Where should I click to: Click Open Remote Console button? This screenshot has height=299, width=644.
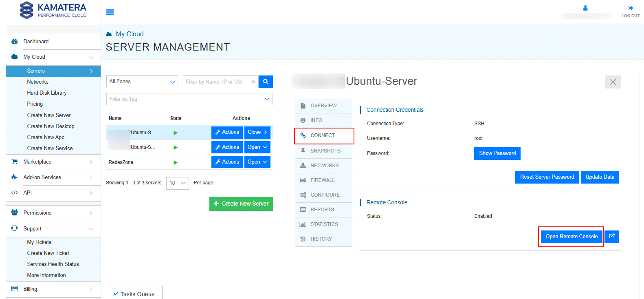click(571, 237)
